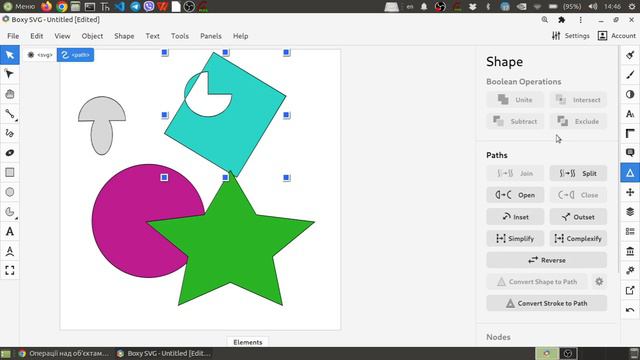Open the History panel undo icon
The width and height of the screenshot is (640, 360).
(630, 310)
